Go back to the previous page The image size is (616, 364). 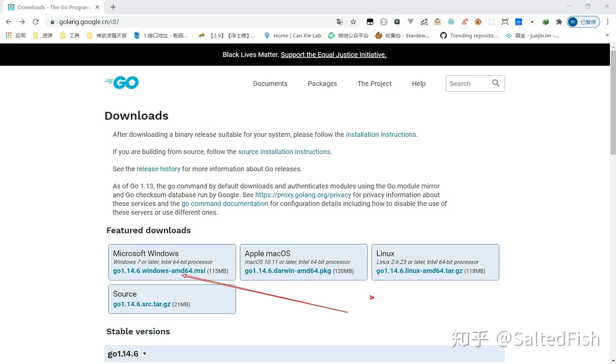tap(9, 22)
